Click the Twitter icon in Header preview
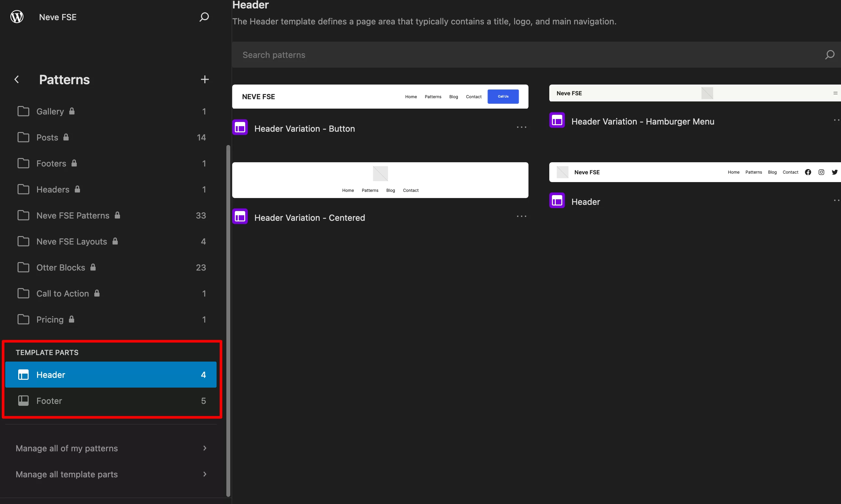The width and height of the screenshot is (841, 504). pyautogui.click(x=834, y=172)
